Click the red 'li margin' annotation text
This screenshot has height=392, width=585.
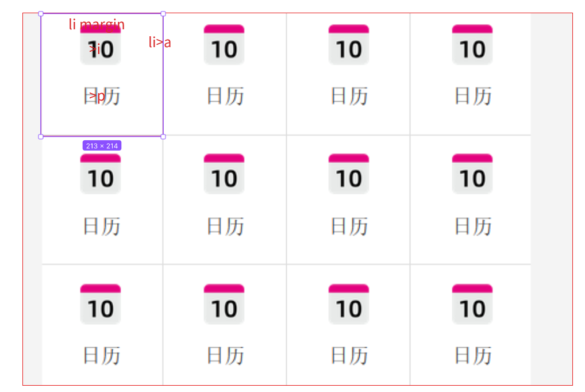[x=97, y=24]
